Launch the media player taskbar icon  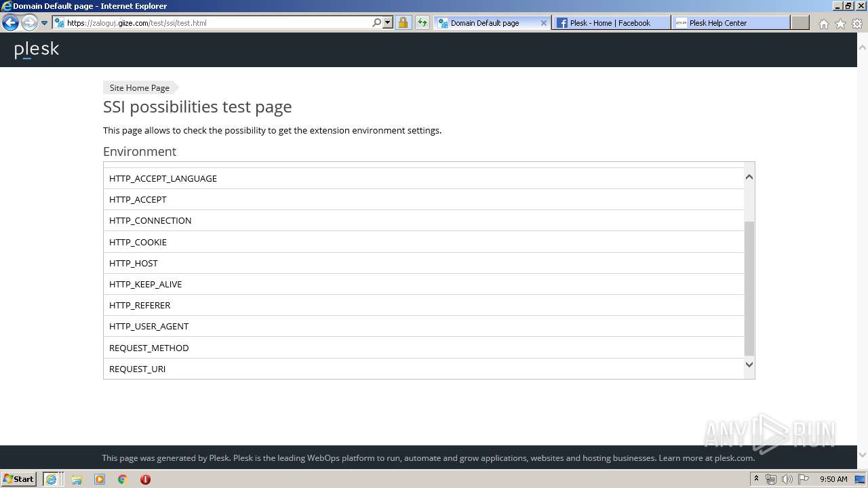click(x=100, y=479)
